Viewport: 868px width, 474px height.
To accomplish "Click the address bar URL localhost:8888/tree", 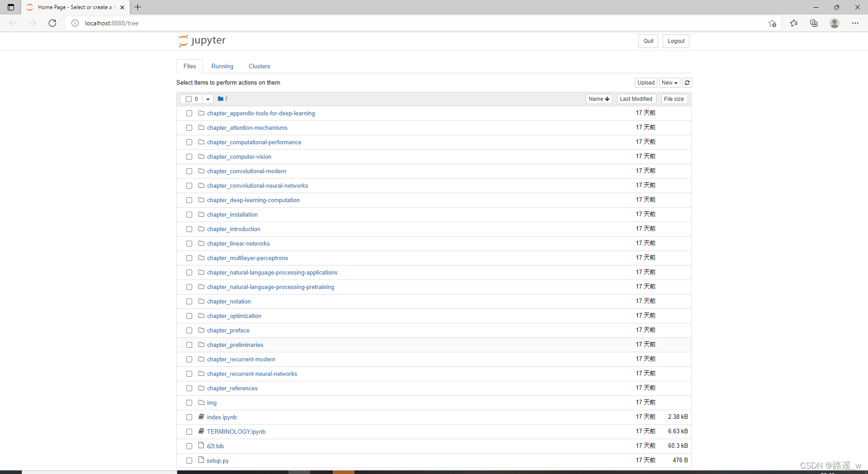I will click(112, 23).
